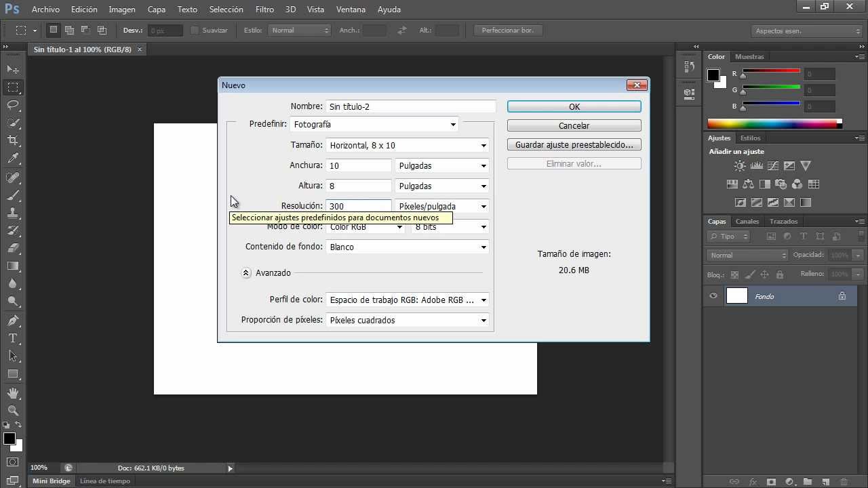The height and width of the screenshot is (488, 868).
Task: Open the Filtro menu
Action: [264, 9]
